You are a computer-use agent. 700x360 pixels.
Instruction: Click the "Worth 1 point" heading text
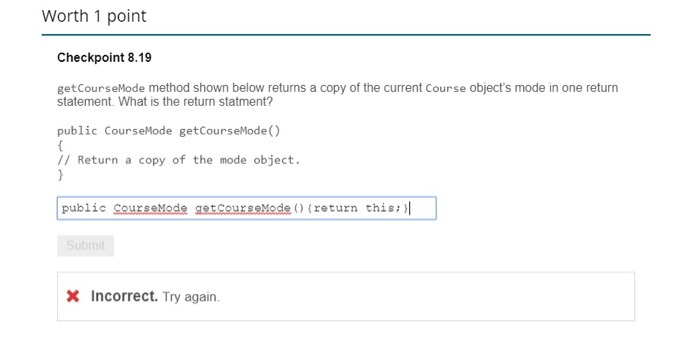coord(94,16)
